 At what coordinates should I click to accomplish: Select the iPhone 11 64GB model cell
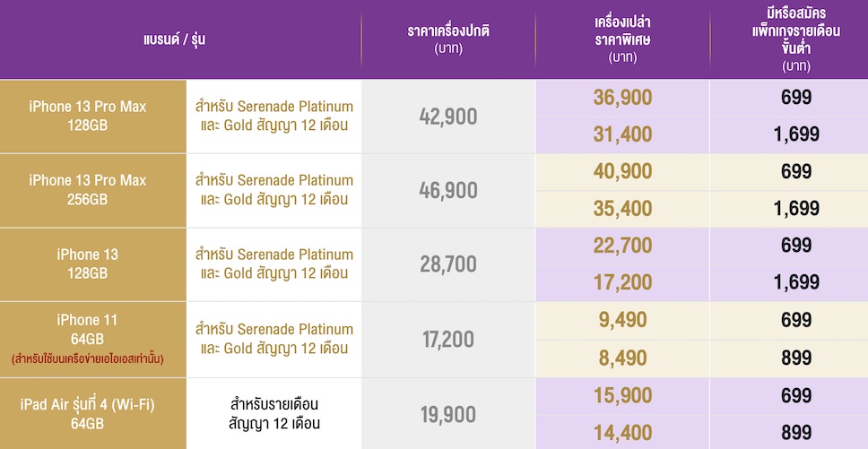87,329
